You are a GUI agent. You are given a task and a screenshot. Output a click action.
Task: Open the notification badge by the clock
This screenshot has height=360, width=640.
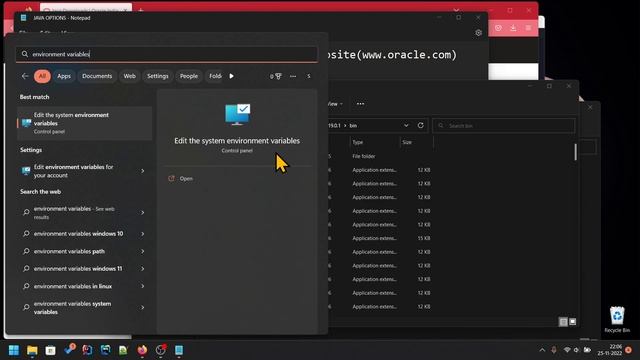[628, 350]
